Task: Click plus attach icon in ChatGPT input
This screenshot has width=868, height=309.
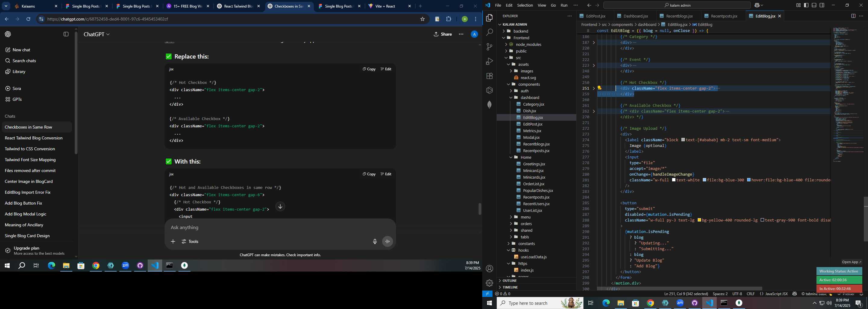Action: pos(173,241)
